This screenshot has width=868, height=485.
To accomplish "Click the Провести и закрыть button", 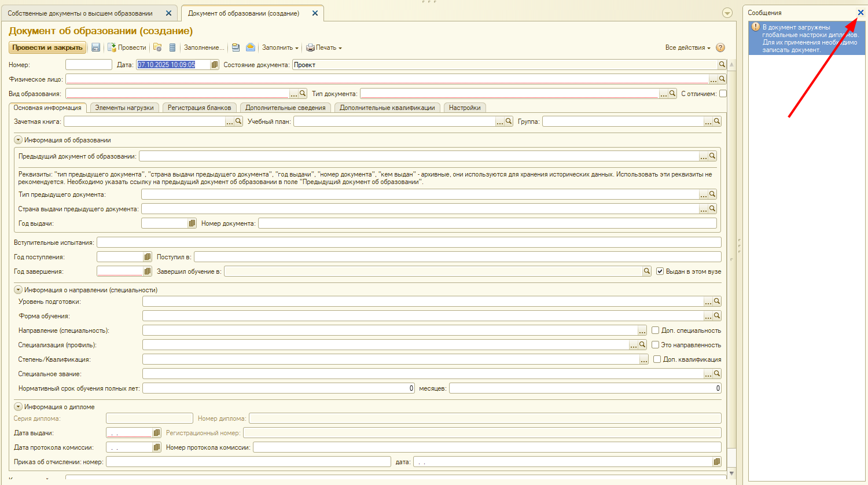I will tap(47, 47).
